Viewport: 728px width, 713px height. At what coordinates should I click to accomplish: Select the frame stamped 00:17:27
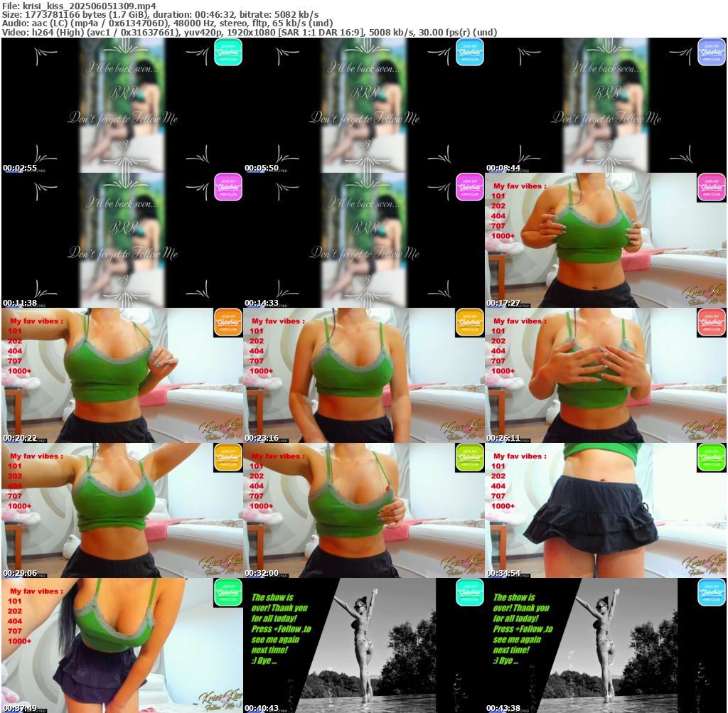pyautogui.click(x=606, y=240)
